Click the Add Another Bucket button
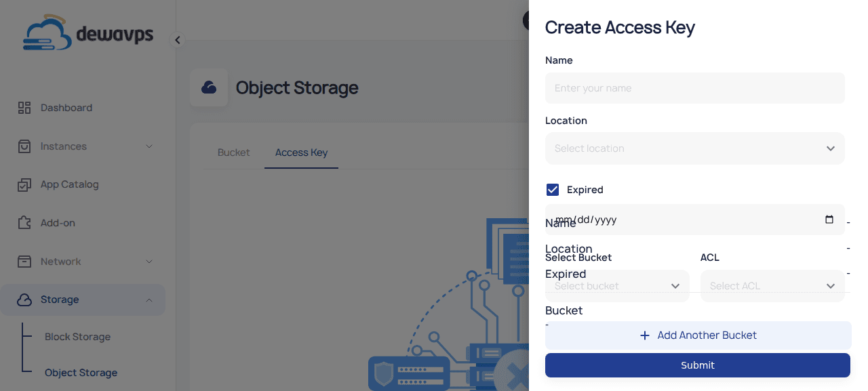Viewport: 868px width, 391px height. pos(697,335)
